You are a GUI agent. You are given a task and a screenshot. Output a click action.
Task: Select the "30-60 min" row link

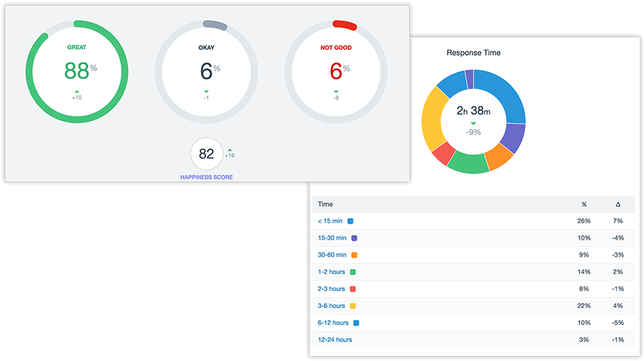pyautogui.click(x=332, y=255)
